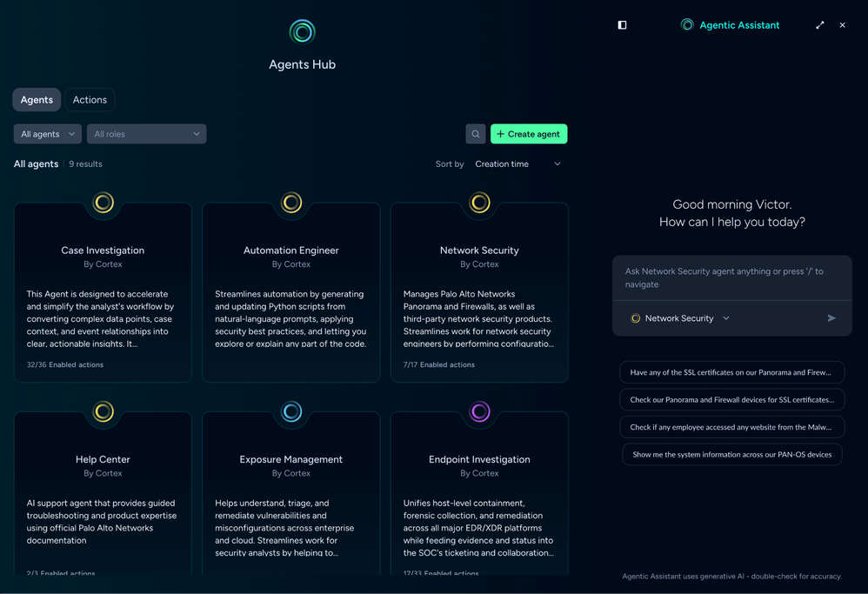The image size is (868, 594).
Task: Click the 7/17 Enabled actions text
Action: point(439,364)
